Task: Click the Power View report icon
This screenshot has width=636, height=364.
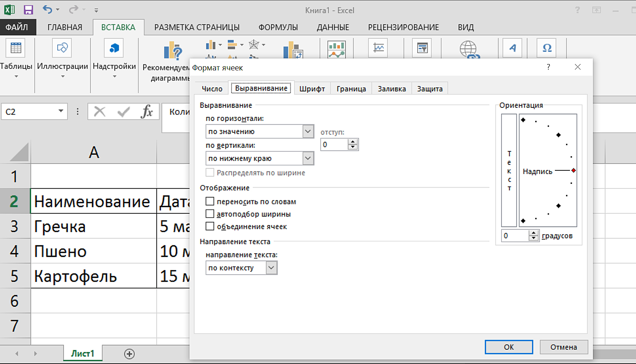Action: pyautogui.click(x=336, y=49)
